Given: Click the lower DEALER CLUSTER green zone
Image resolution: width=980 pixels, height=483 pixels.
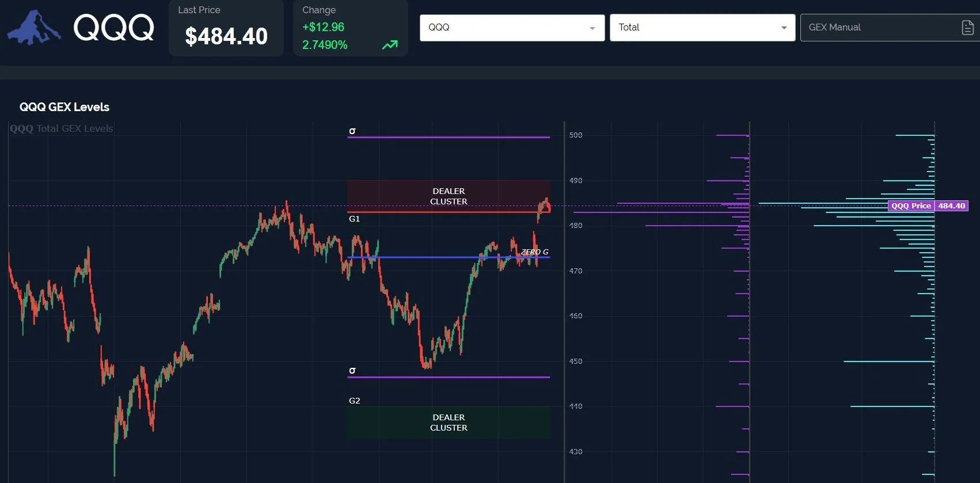Looking at the screenshot, I should point(449,423).
